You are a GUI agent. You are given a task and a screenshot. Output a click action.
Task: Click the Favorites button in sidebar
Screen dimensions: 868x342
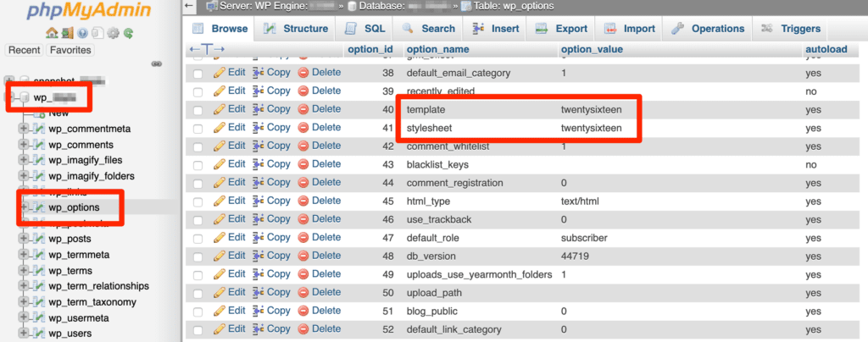(x=70, y=50)
